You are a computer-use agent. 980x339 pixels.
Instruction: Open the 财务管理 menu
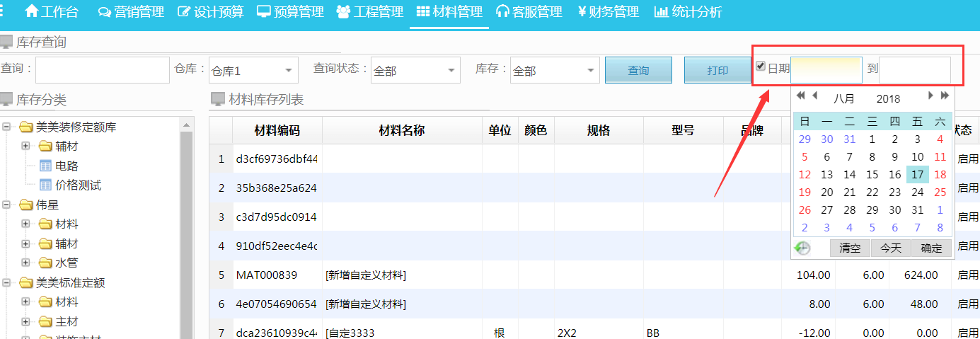pyautogui.click(x=608, y=12)
